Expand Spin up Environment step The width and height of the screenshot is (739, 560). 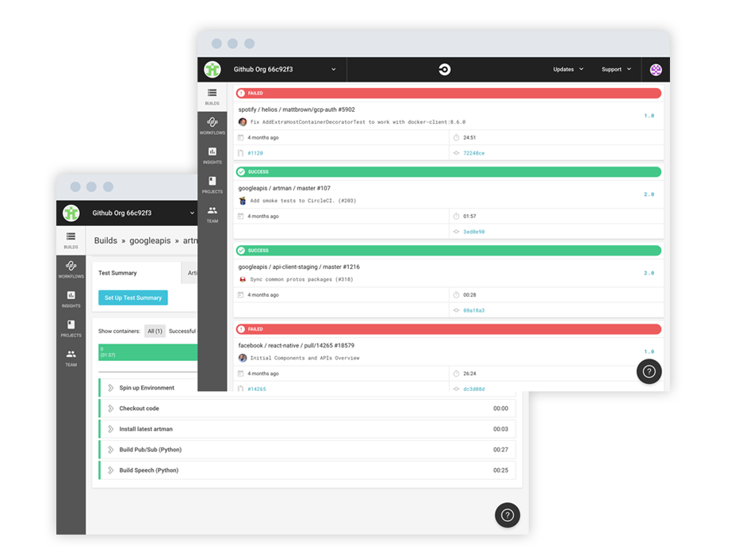110,388
